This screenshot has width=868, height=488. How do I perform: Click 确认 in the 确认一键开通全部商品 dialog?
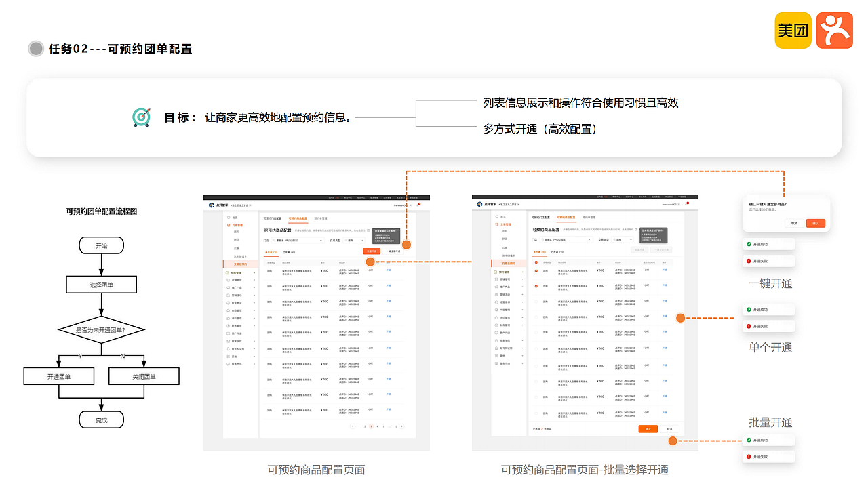pos(815,223)
